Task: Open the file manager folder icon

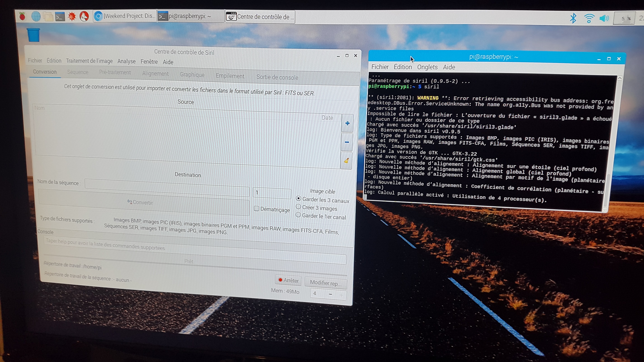Action: click(48, 17)
